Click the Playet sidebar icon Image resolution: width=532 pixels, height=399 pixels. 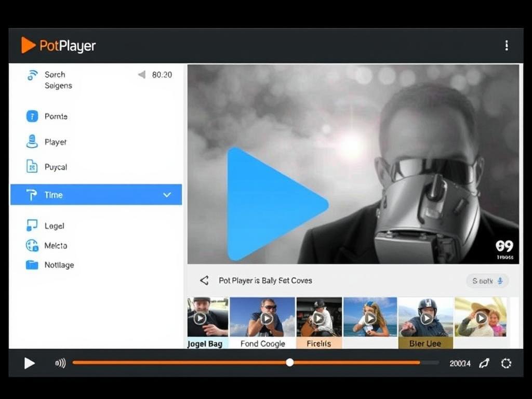32,141
